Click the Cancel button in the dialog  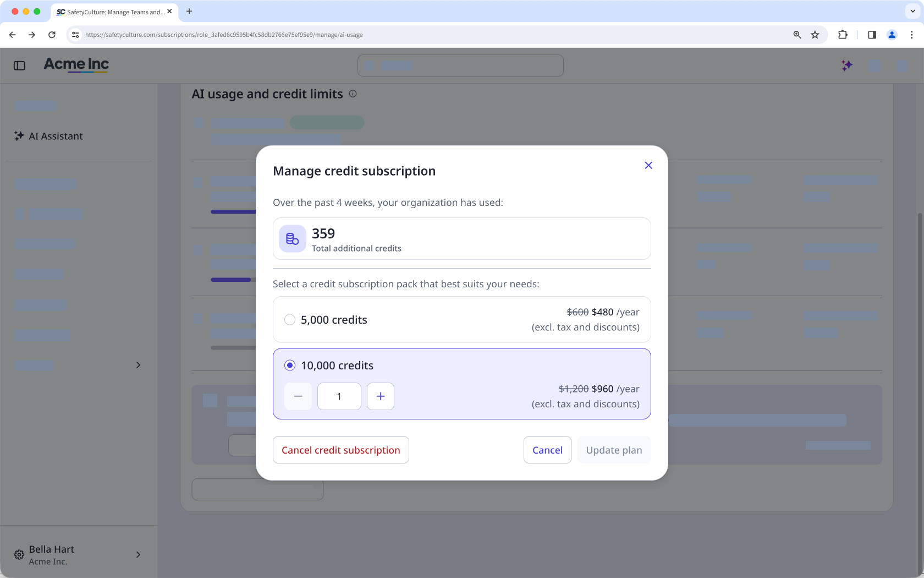[547, 450]
